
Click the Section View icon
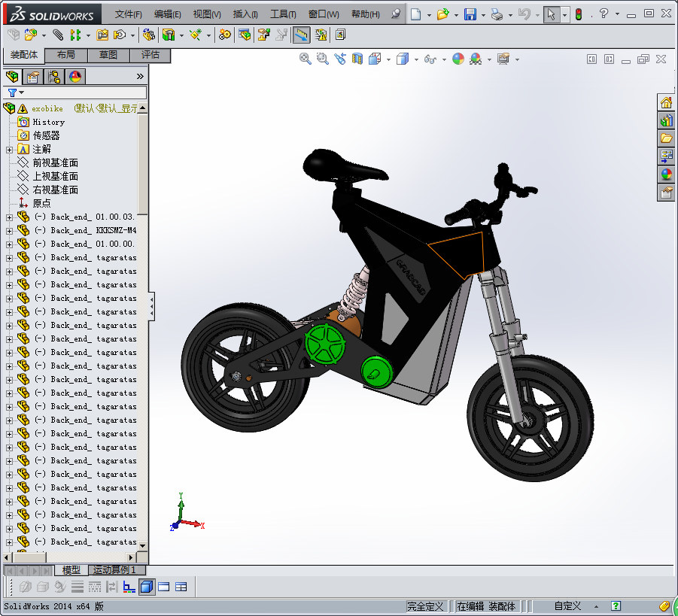(357, 59)
